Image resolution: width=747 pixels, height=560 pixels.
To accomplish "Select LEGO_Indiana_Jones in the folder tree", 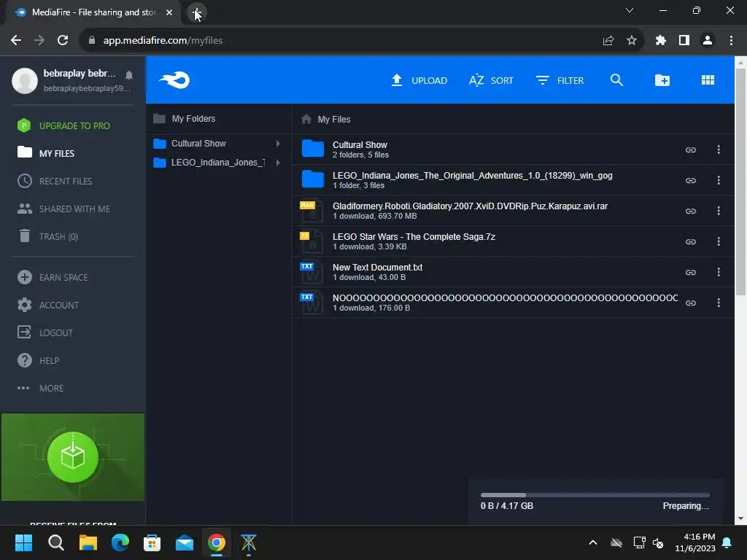I will point(218,163).
